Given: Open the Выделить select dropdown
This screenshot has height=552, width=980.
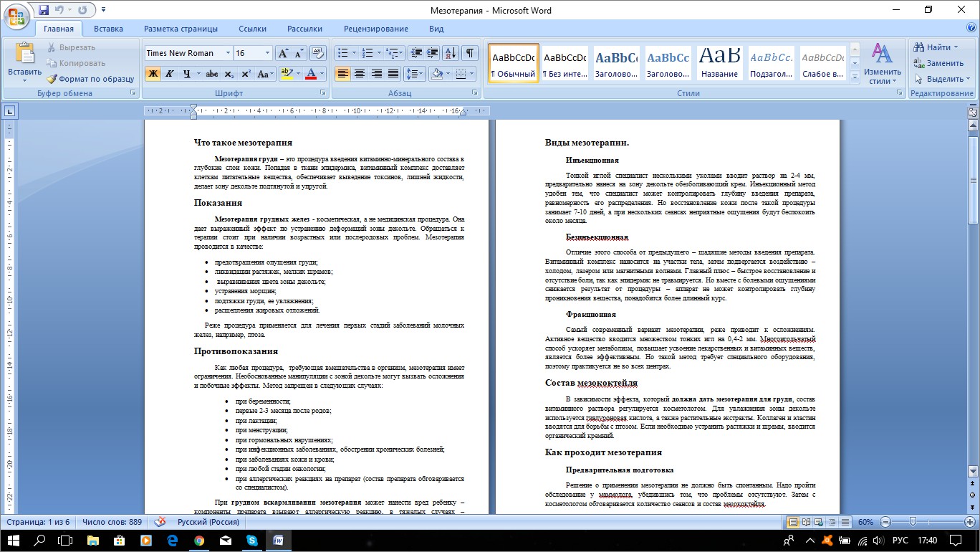Looking at the screenshot, I should tap(941, 79).
